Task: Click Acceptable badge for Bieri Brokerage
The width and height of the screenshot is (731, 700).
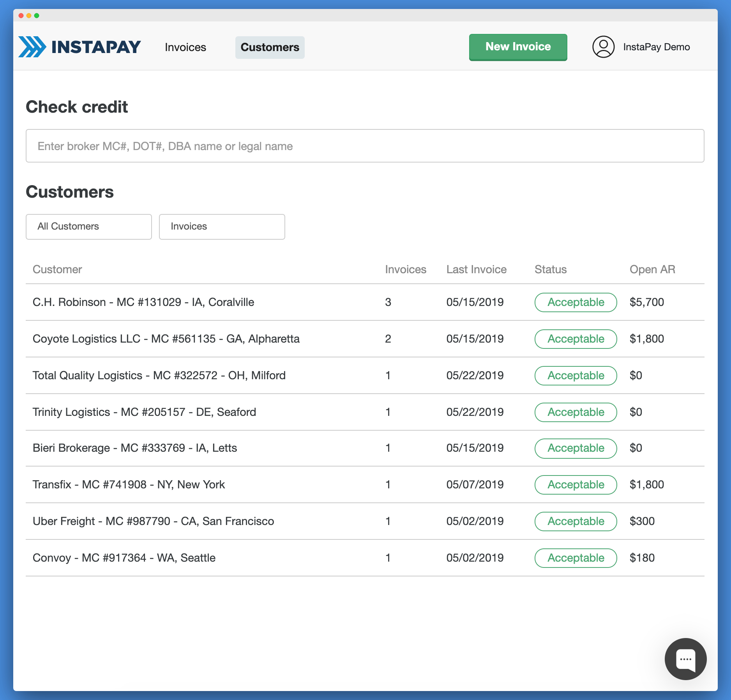Action: pos(576,449)
